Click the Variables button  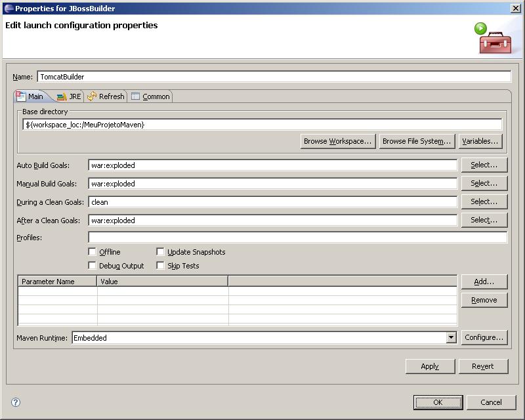[480, 141]
